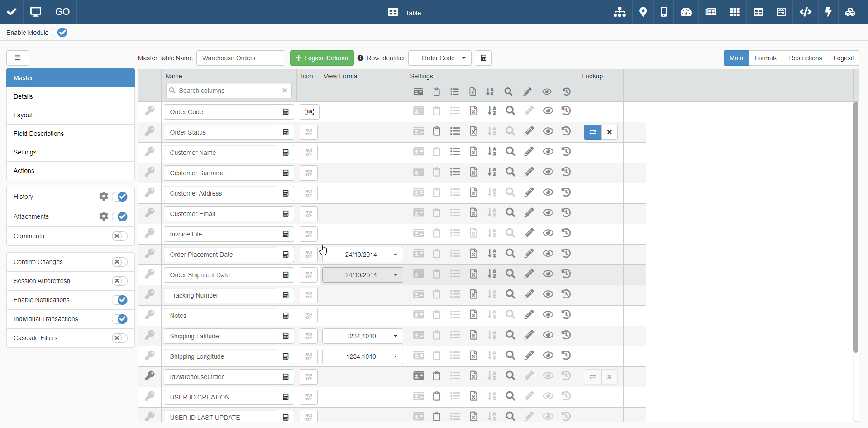
Task: Click the Logical Column button
Action: coord(321,58)
